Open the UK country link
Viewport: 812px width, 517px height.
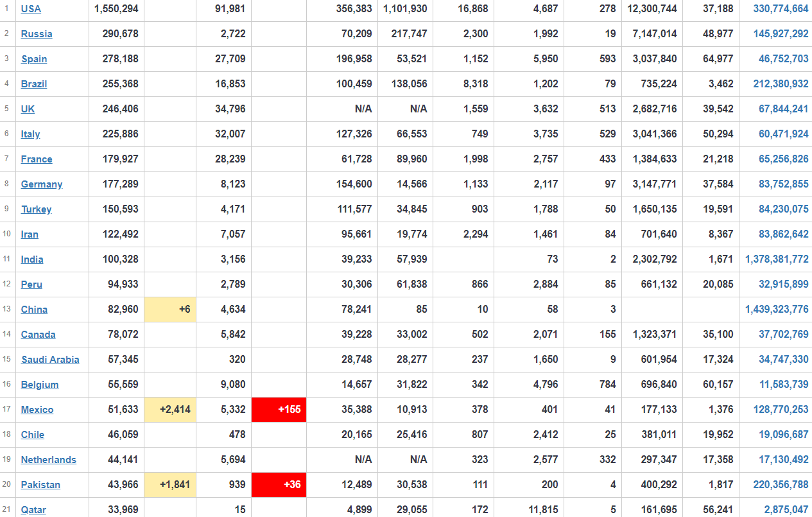tap(28, 109)
